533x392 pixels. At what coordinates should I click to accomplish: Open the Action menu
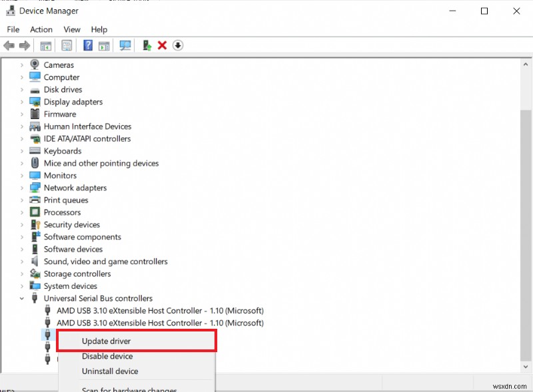tap(41, 29)
